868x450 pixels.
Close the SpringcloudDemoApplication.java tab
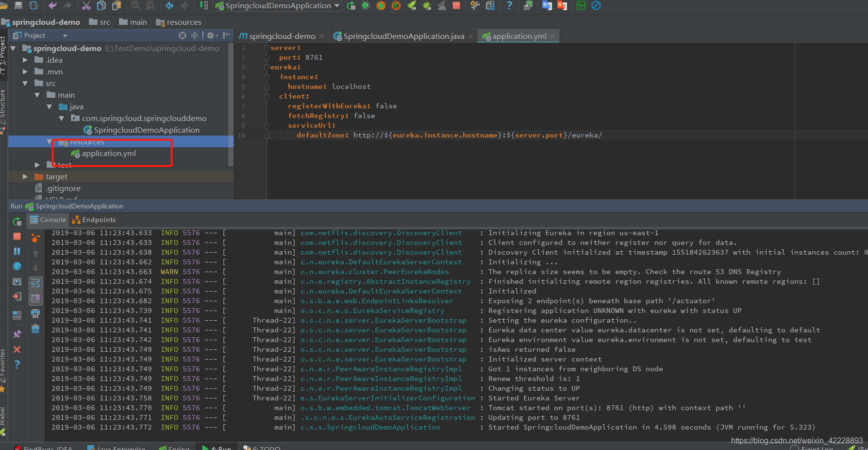tap(470, 36)
